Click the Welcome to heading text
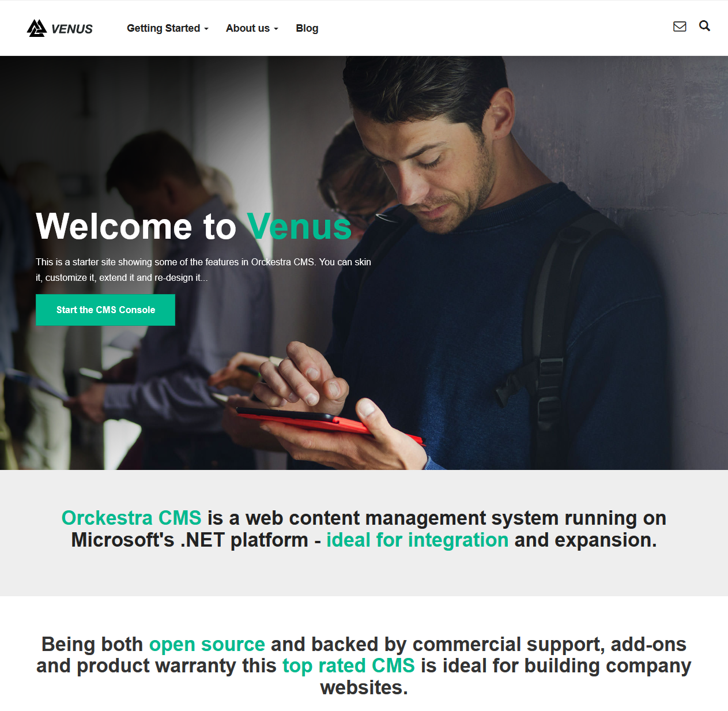The width and height of the screenshot is (728, 711). pos(137,226)
